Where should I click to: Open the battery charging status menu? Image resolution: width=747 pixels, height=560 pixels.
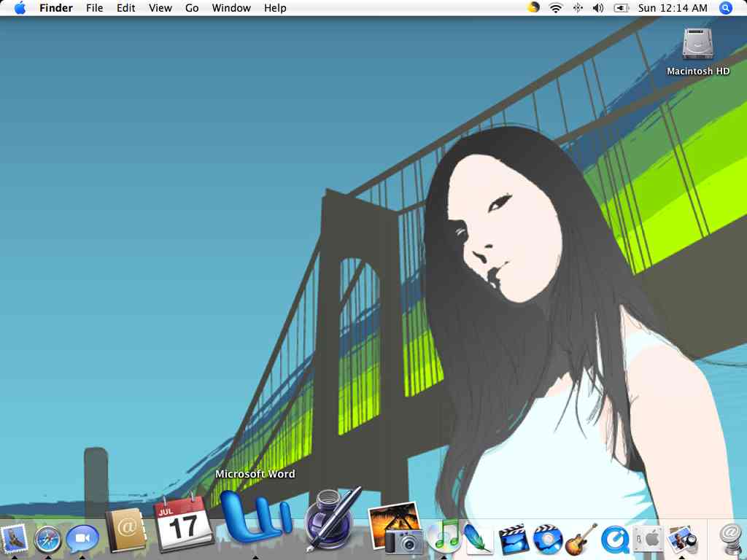pyautogui.click(x=621, y=7)
